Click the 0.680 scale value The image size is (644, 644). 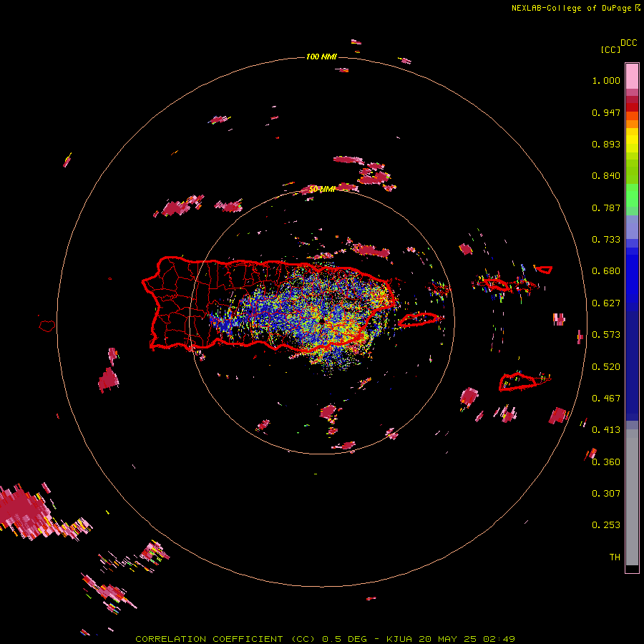pos(606,271)
